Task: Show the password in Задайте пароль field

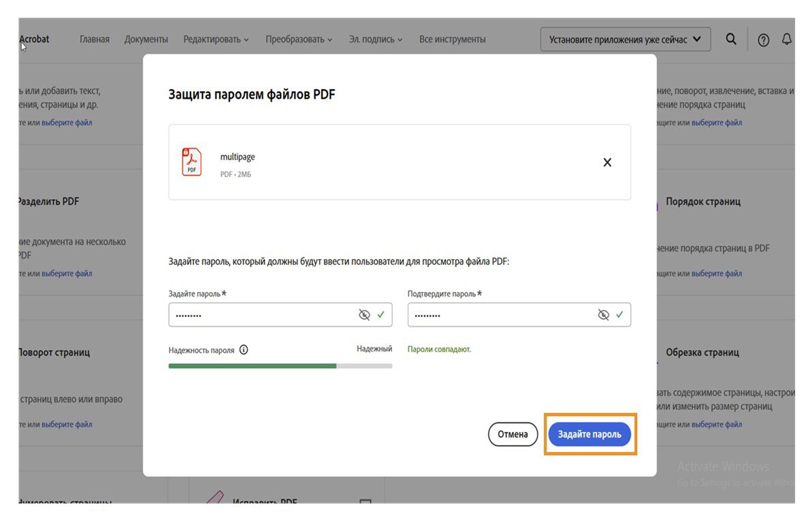Action: [364, 314]
